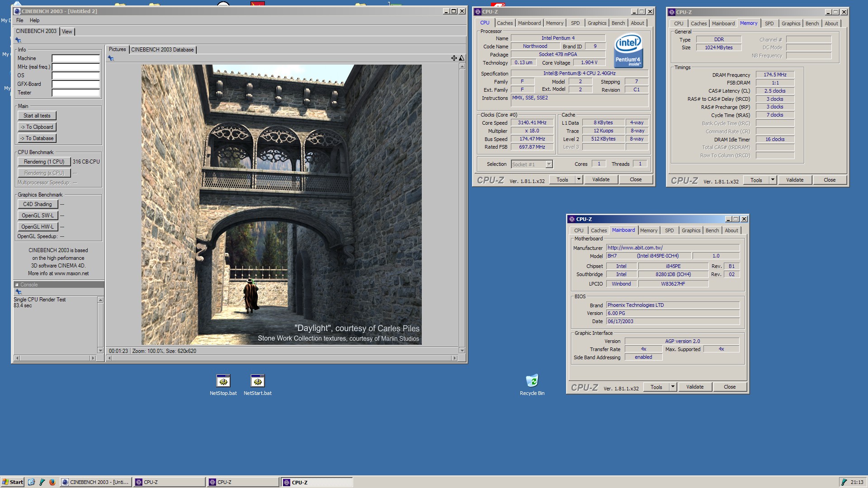Click the triangle icon above the render view

coord(462,58)
